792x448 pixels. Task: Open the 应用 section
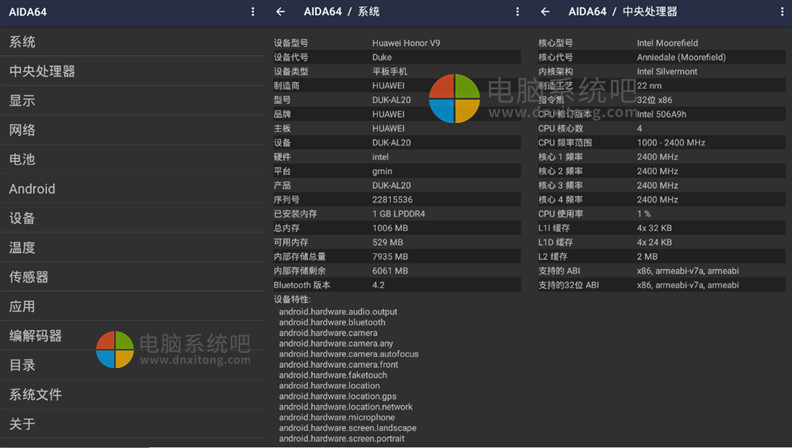pos(132,306)
